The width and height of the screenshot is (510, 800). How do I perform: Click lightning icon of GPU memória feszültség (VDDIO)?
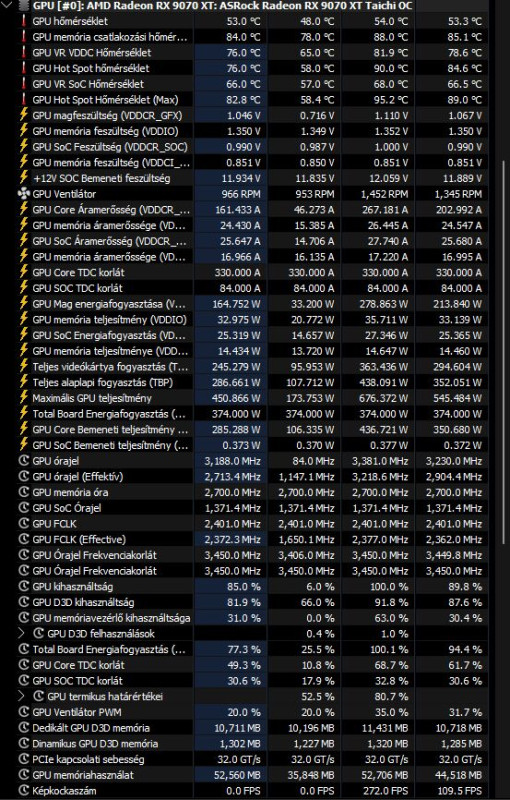tap(23, 131)
